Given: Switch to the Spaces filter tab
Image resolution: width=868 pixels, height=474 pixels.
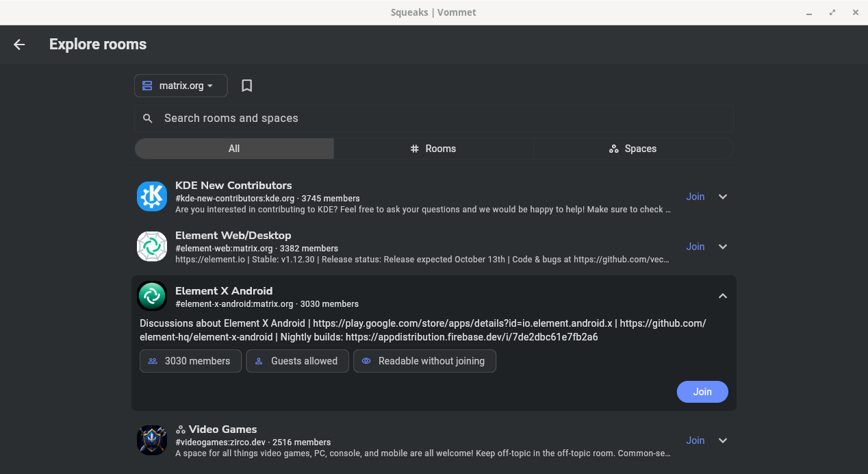Looking at the screenshot, I should tap(633, 149).
